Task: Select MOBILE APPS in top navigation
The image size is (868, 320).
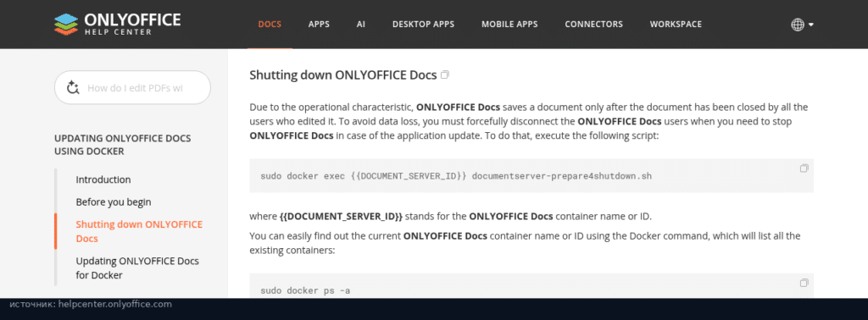Action: coord(509,25)
